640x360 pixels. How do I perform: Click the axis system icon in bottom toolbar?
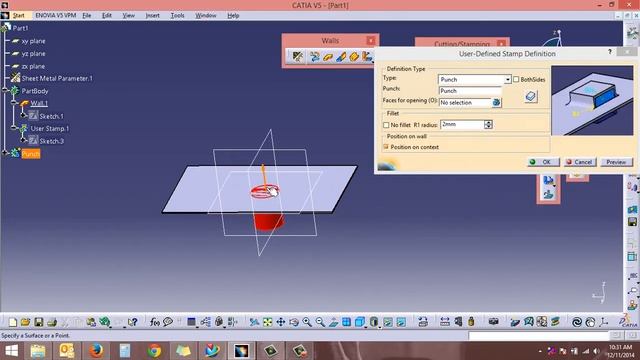[x=604, y=322]
